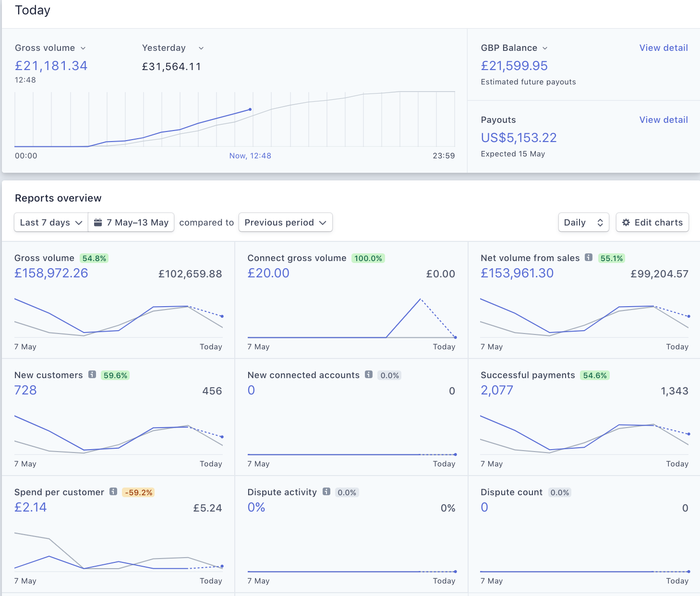Open View detail link for Payouts
This screenshot has width=700, height=596.
click(664, 120)
